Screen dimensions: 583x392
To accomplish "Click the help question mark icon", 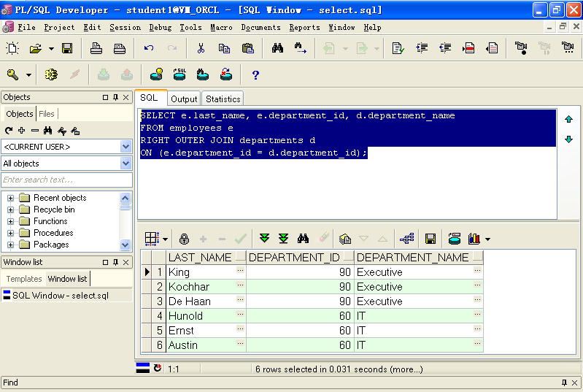I will click(x=255, y=74).
